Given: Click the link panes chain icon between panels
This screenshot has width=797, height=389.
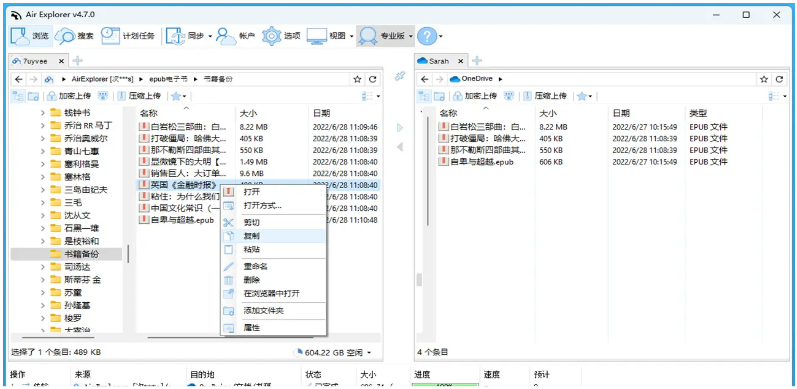Looking at the screenshot, I should coord(400,76).
